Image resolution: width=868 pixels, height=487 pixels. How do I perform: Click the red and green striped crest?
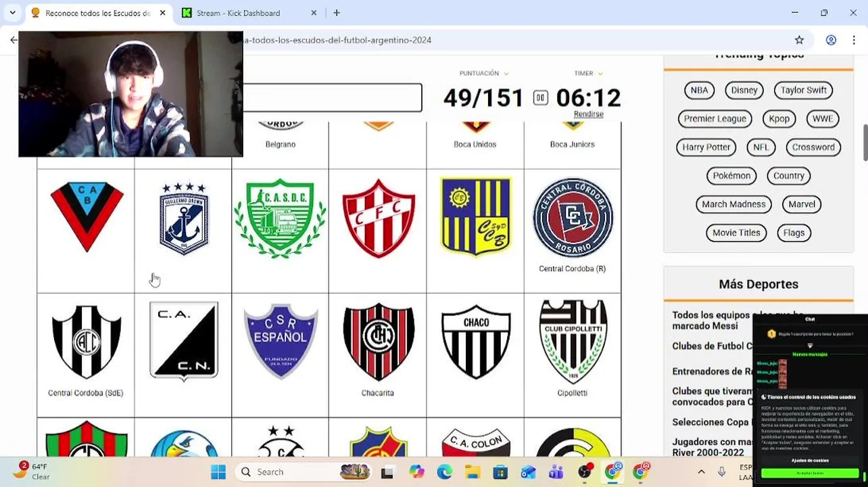pyautogui.click(x=87, y=440)
